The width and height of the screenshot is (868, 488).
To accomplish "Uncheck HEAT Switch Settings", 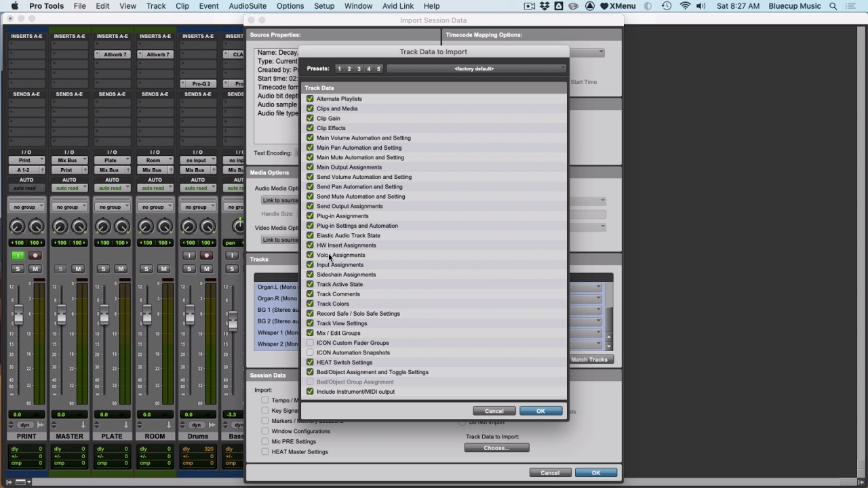I will tap(310, 363).
